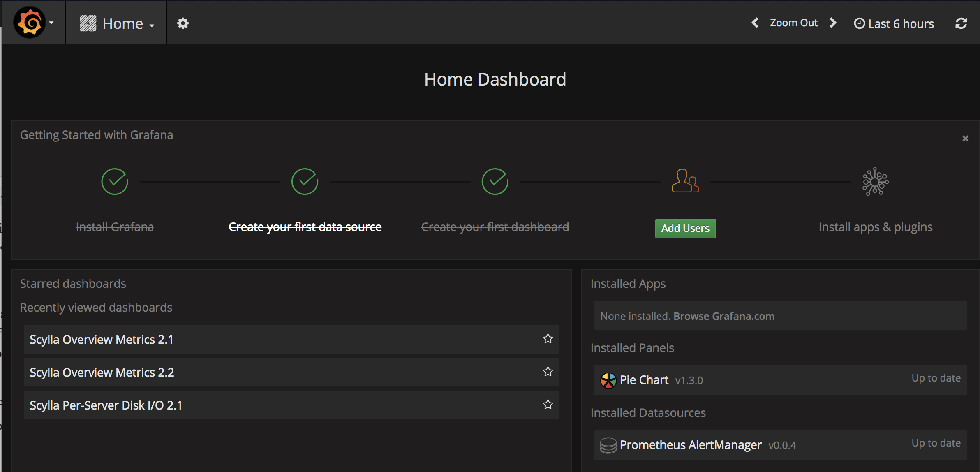The image size is (980, 472).
Task: Star Scylla Overview Metrics 2.2 dashboard
Action: point(548,372)
